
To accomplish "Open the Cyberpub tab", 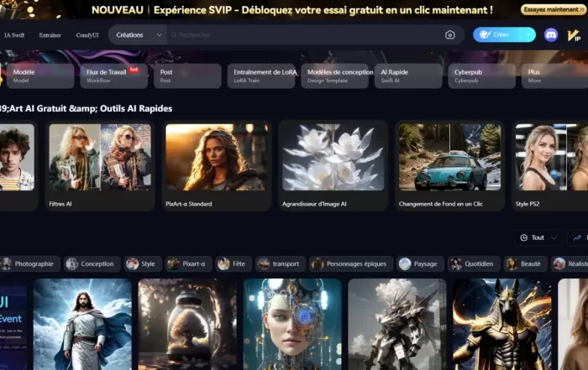I will click(481, 76).
